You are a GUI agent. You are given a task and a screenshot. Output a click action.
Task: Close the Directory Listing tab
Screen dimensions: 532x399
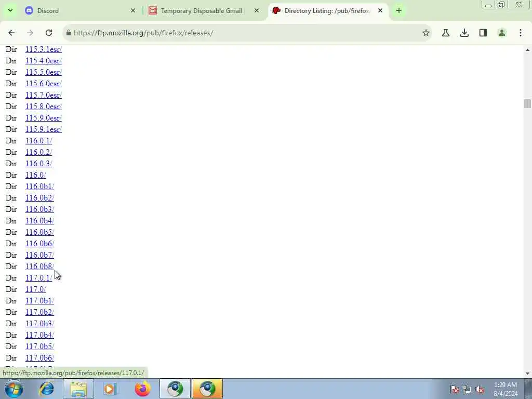click(380, 10)
